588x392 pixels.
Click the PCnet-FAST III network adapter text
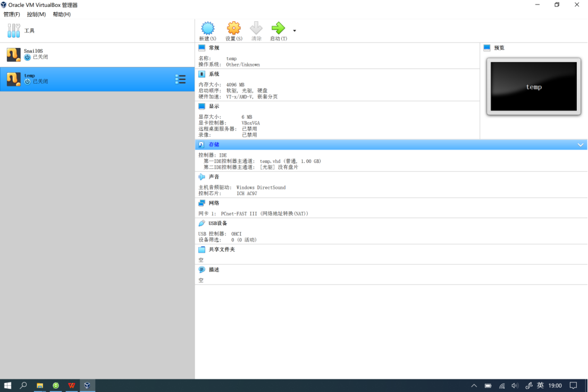coord(264,213)
